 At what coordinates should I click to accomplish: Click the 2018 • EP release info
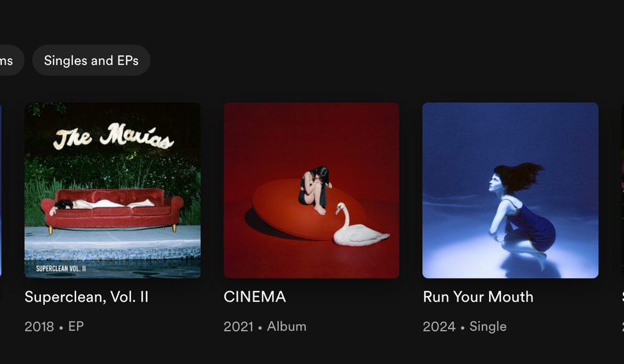point(54,326)
